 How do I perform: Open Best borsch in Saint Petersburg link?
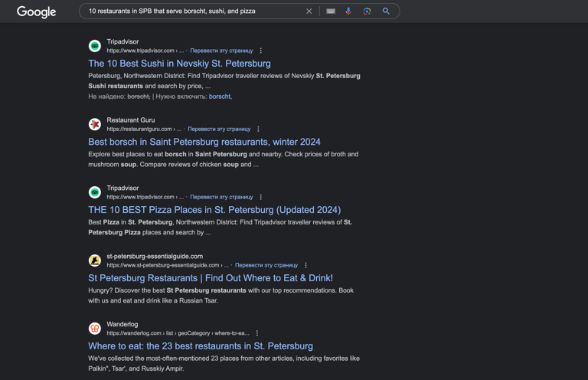[204, 142]
